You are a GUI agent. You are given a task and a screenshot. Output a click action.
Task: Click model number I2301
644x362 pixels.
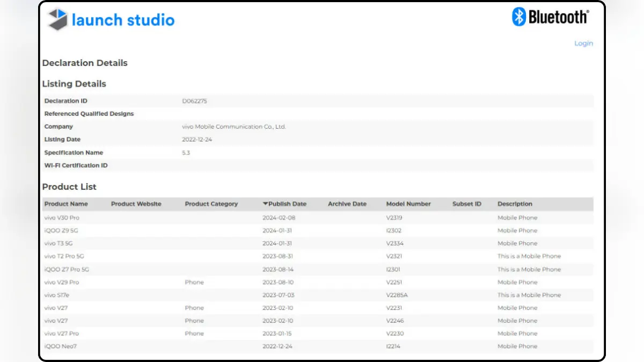393,269
